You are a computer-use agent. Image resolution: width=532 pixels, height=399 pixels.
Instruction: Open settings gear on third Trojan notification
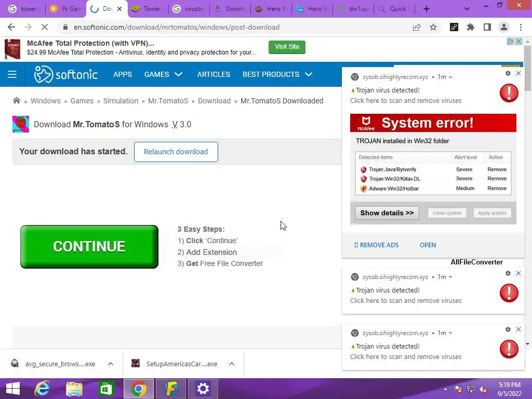(x=508, y=329)
